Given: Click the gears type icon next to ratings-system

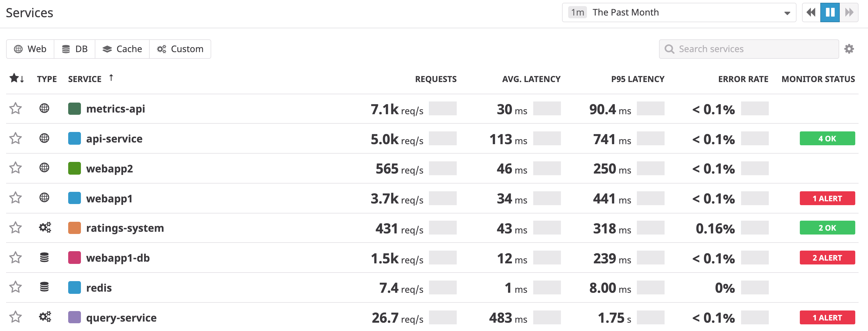Looking at the screenshot, I should (x=45, y=228).
